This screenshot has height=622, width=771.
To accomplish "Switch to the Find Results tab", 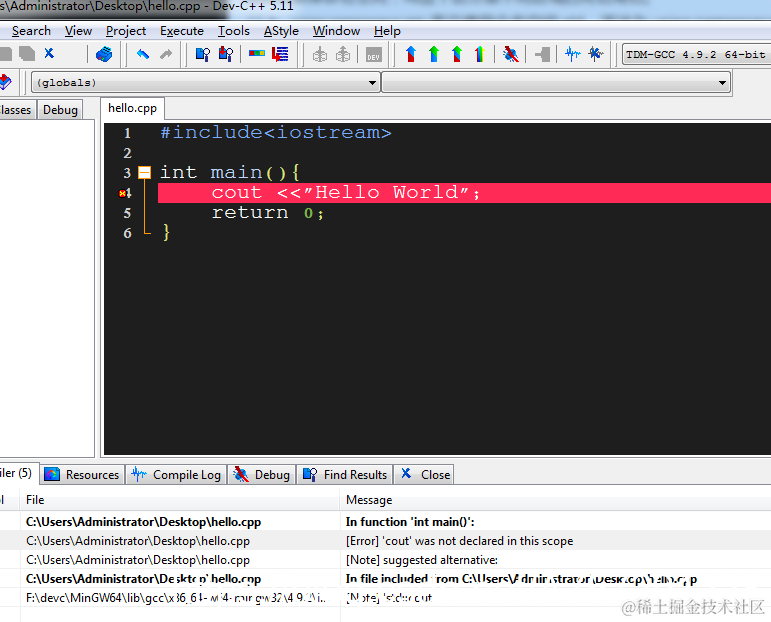I will pos(345,474).
